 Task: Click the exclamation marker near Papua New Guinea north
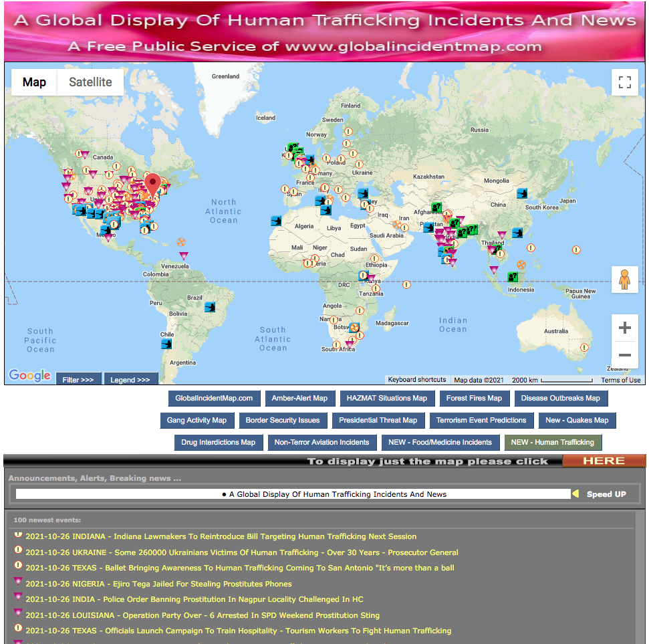coord(576,249)
